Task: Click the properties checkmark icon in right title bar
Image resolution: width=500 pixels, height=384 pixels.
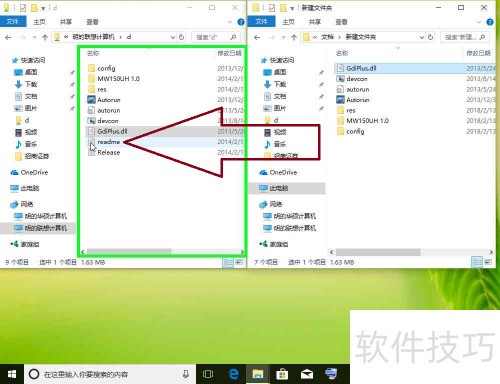Action: click(x=272, y=8)
